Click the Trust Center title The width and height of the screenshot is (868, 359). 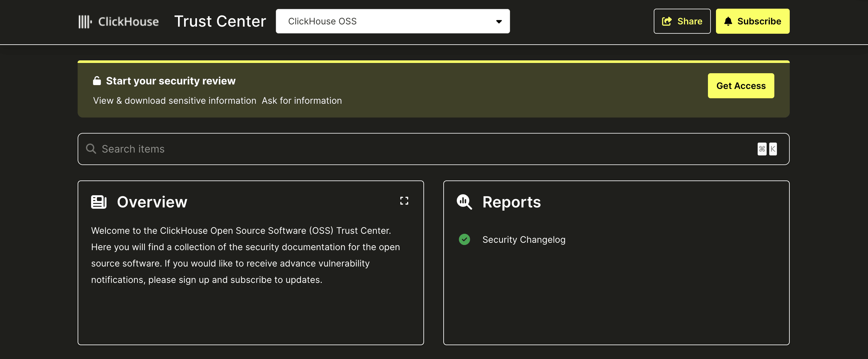tap(220, 21)
